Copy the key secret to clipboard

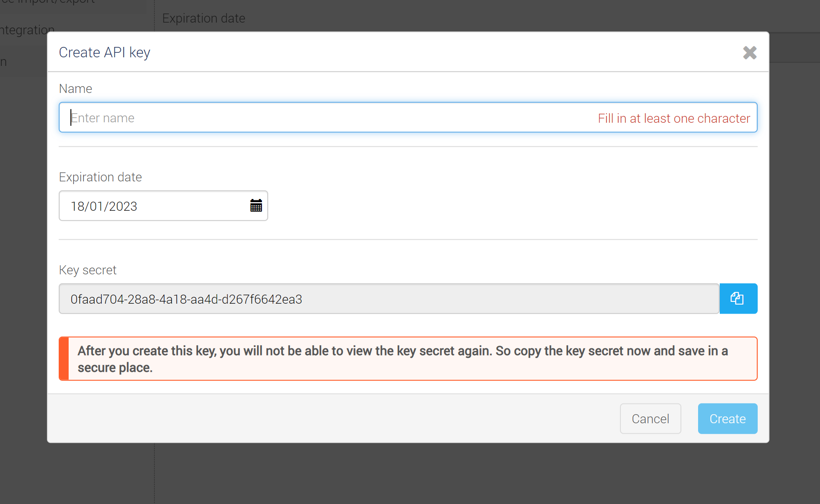click(738, 299)
